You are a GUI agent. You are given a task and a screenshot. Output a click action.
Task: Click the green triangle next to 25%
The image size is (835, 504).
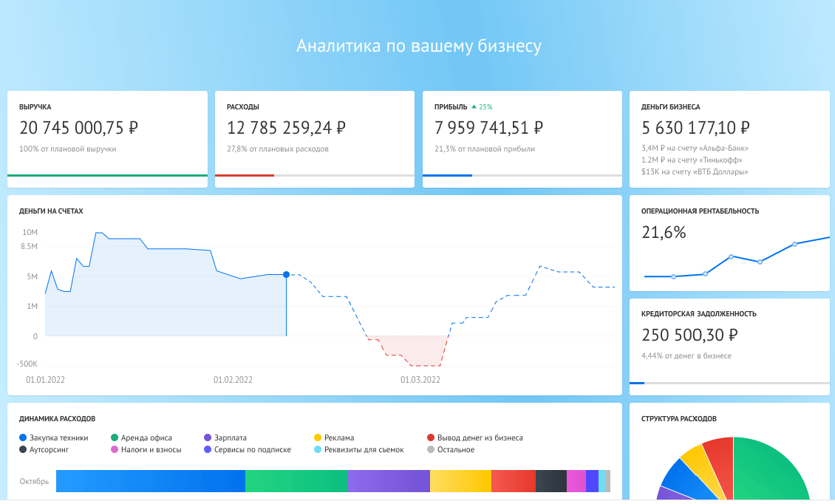tap(474, 106)
